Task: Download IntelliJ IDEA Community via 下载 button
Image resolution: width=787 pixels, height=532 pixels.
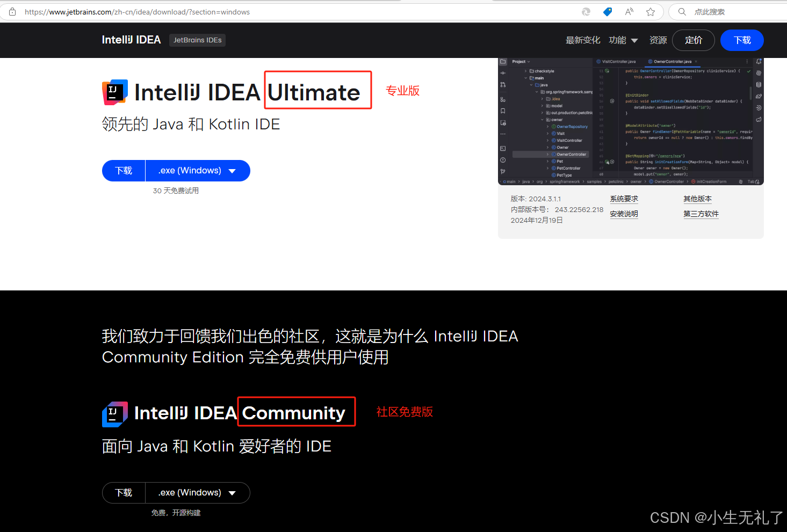Action: click(x=124, y=493)
